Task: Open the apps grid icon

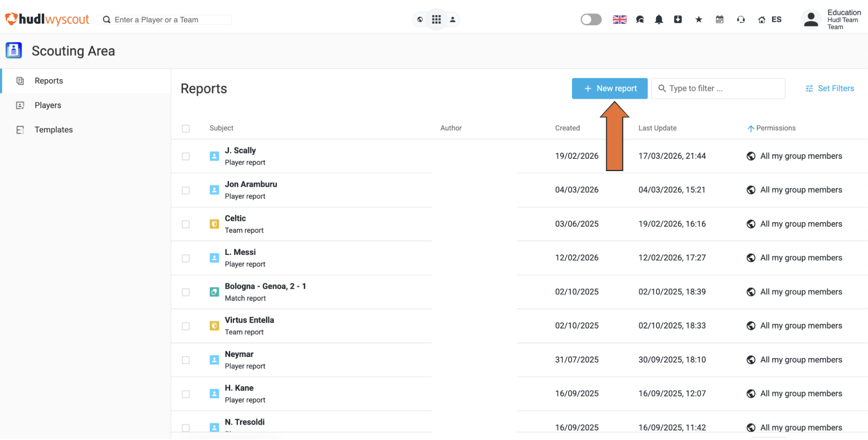Action: [x=436, y=19]
